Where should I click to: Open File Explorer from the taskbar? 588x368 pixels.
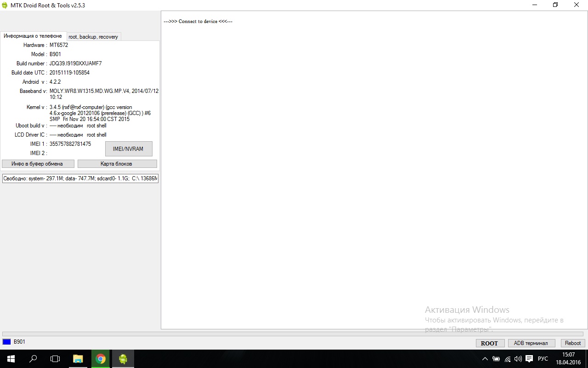point(78,359)
